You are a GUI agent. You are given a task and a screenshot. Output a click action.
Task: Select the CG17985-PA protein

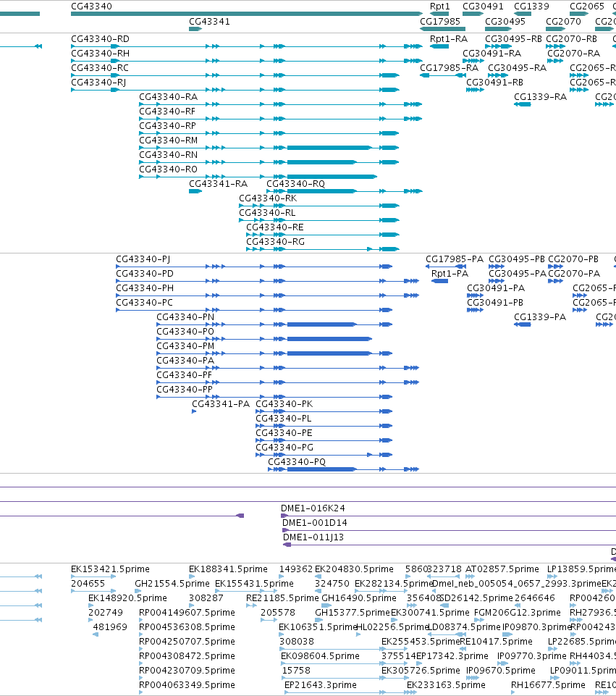(455, 259)
